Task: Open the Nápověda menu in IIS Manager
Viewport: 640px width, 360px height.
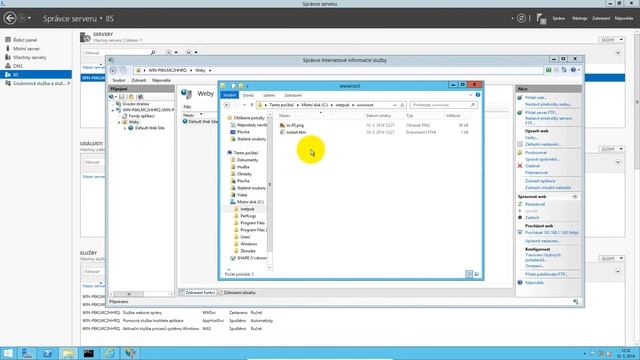Action: tap(161, 80)
